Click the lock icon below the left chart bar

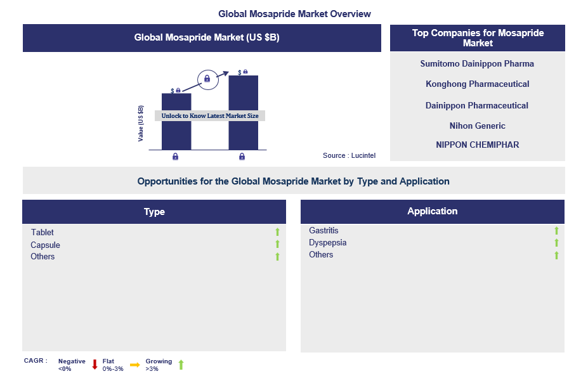tap(175, 156)
